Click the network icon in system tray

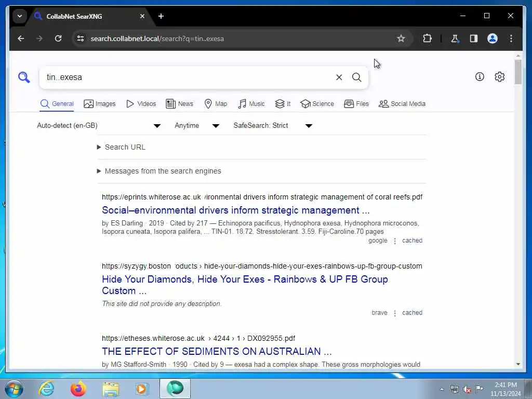pyautogui.click(x=454, y=389)
